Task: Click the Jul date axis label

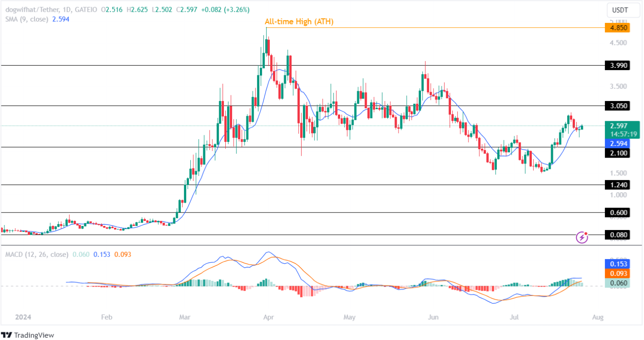Action: pos(514,318)
